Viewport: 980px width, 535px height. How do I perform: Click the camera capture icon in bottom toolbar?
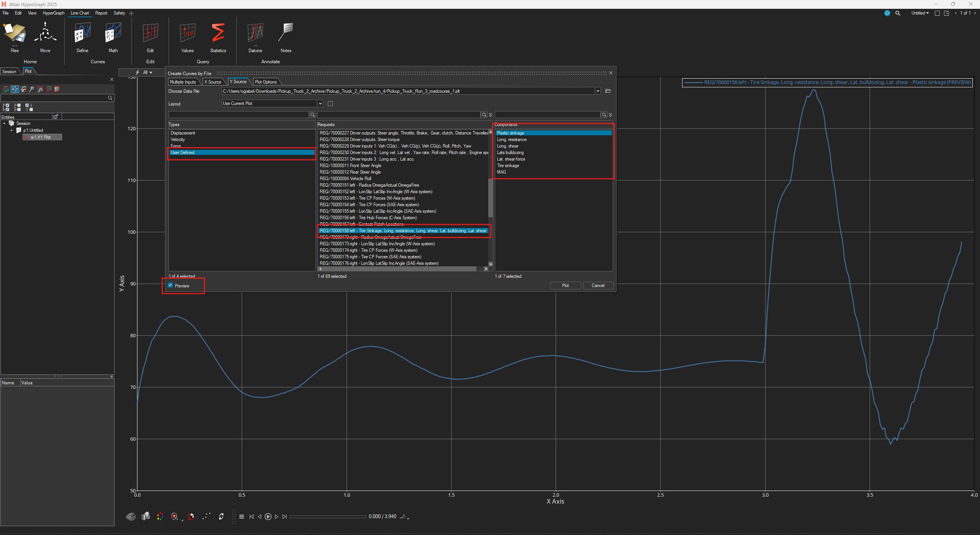coord(146,517)
